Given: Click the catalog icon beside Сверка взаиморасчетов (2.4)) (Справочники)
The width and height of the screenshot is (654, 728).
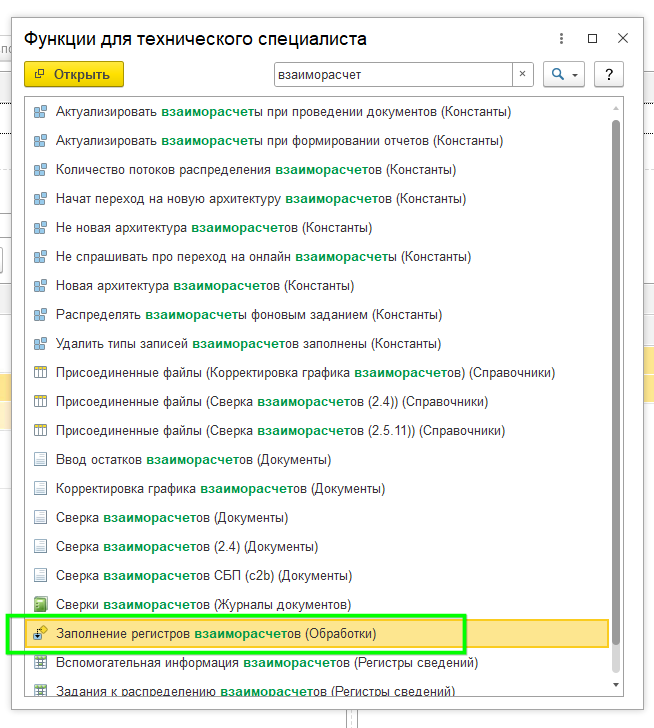Looking at the screenshot, I should click(40, 402).
